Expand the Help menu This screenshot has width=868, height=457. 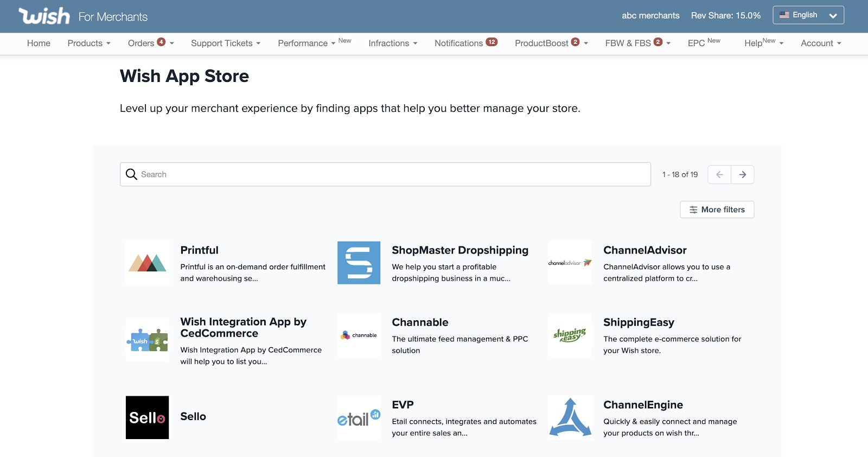coord(764,43)
